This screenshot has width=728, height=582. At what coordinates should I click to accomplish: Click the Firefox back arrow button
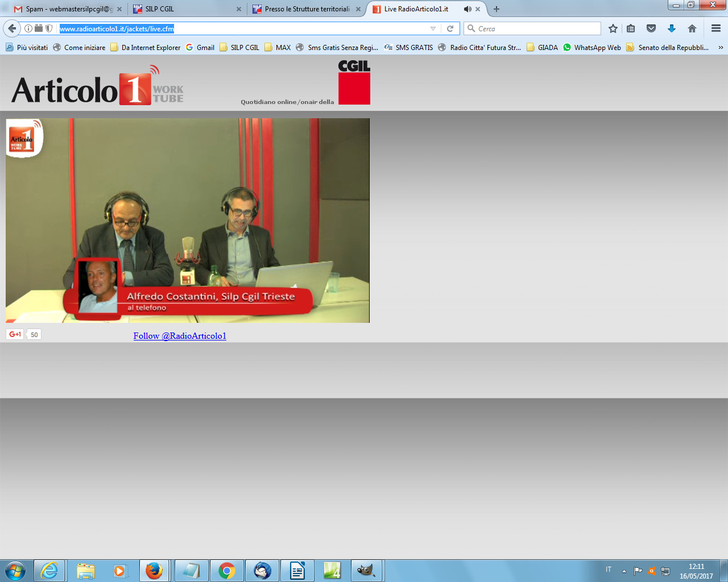(x=12, y=28)
